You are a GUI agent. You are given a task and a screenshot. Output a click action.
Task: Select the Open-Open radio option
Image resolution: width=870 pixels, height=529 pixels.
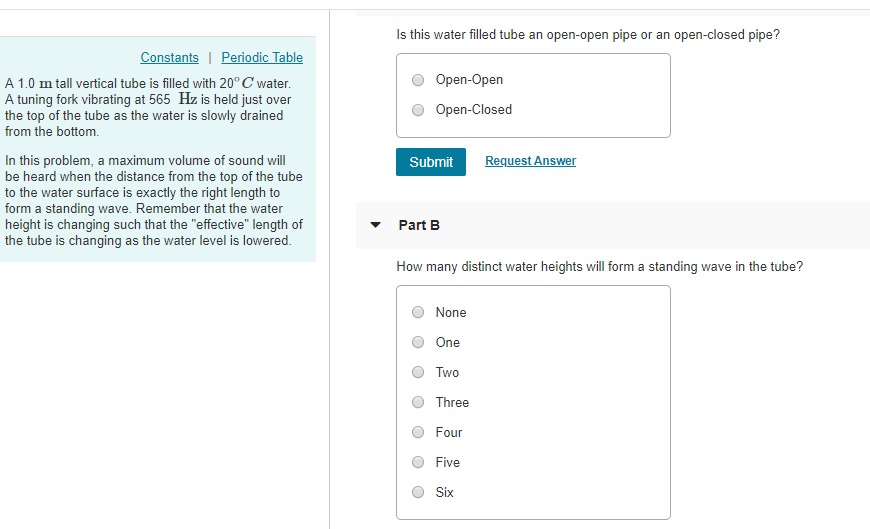pos(418,80)
